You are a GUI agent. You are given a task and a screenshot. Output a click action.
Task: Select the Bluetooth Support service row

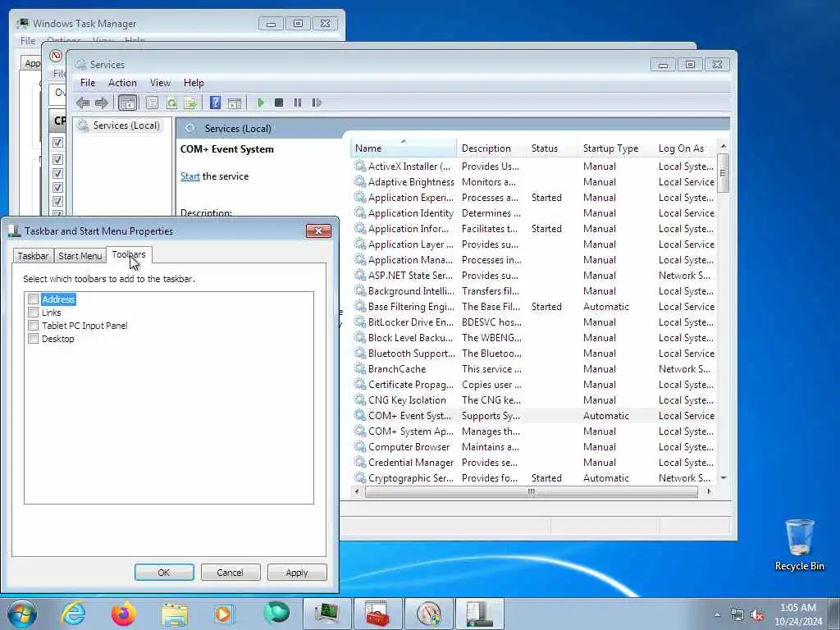[535, 353]
